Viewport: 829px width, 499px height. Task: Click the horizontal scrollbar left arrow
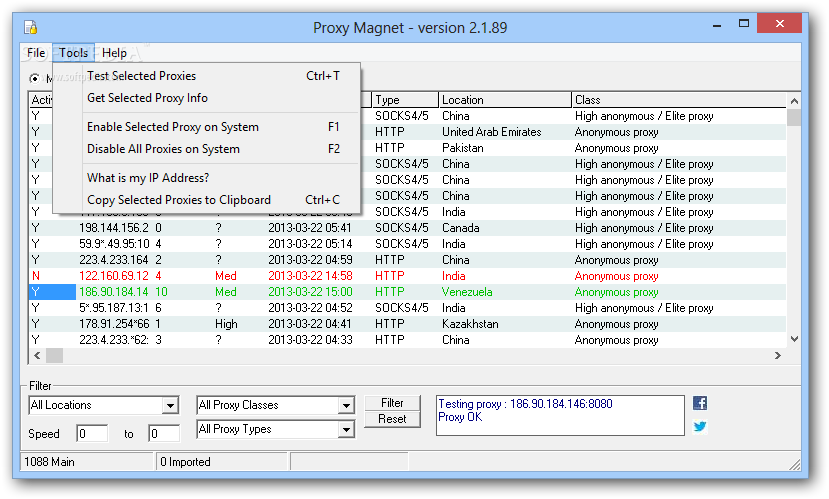coord(37,356)
